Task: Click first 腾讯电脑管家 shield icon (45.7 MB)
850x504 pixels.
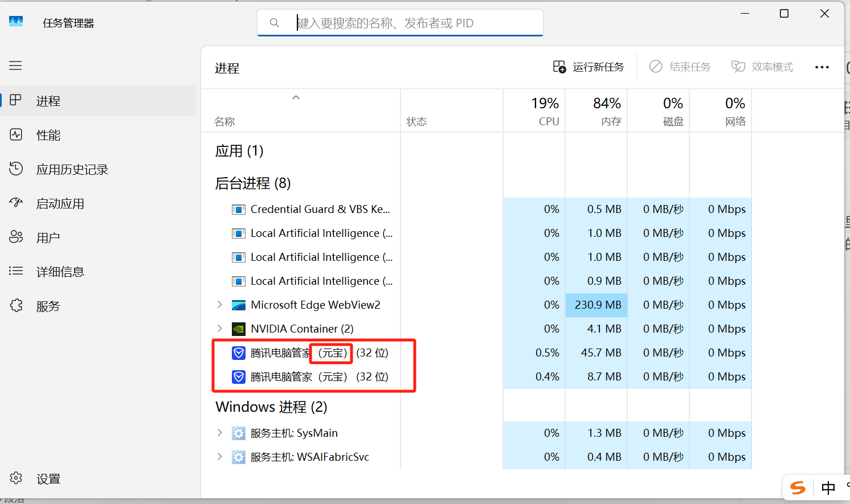Action: [x=239, y=353]
